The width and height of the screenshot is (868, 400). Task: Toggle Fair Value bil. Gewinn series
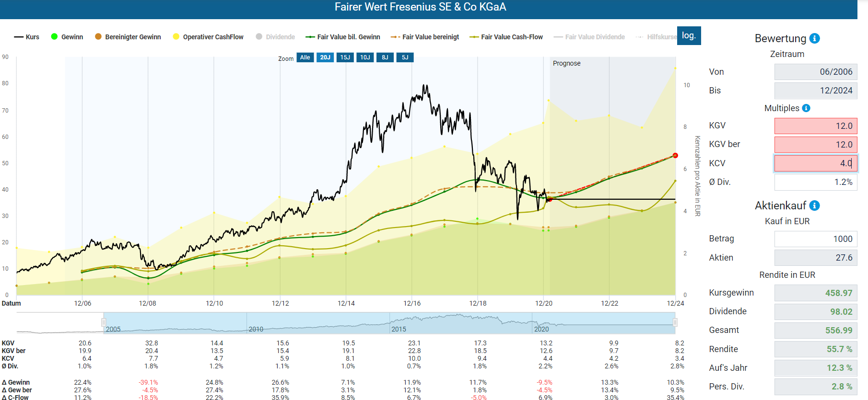click(x=343, y=37)
